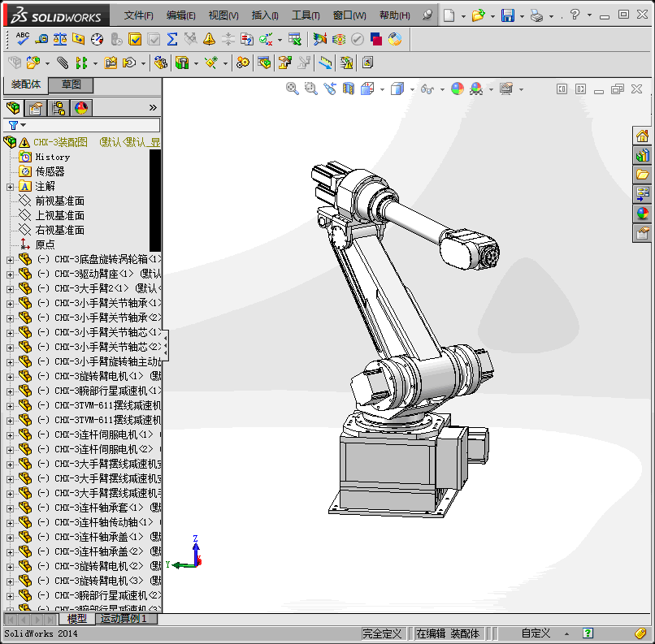Screen dimensions: 655x644
Task: Expand CHX-3连杆轴承套<1> component node
Action: [x=10, y=508]
